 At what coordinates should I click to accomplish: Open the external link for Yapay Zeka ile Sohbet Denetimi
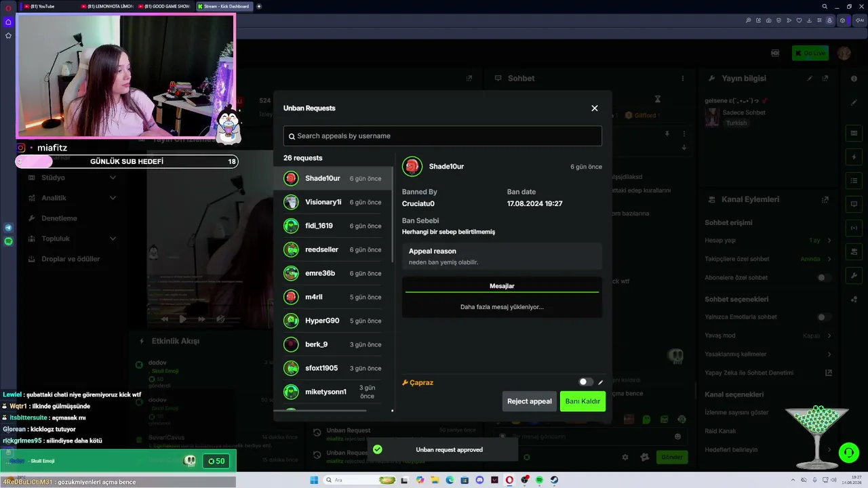[x=828, y=373]
